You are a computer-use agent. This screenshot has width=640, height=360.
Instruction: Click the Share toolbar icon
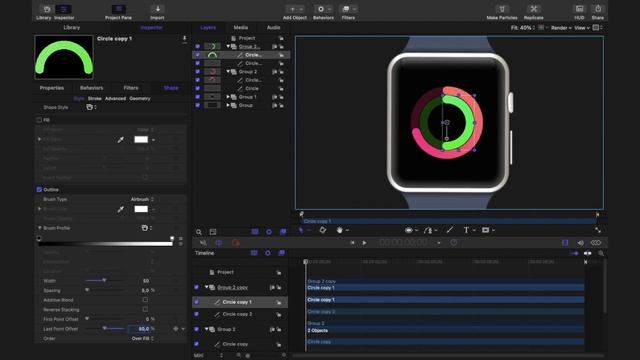coord(598,9)
